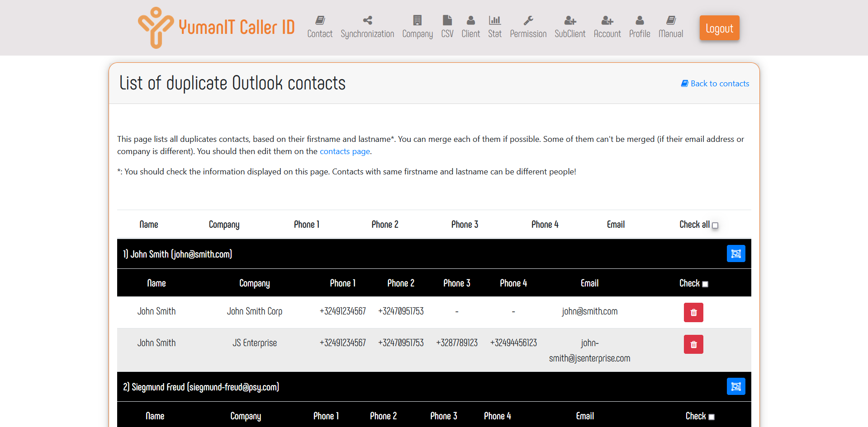Toggle the Check box in Siegmund Freud group header
The image size is (868, 427).
pos(711,417)
